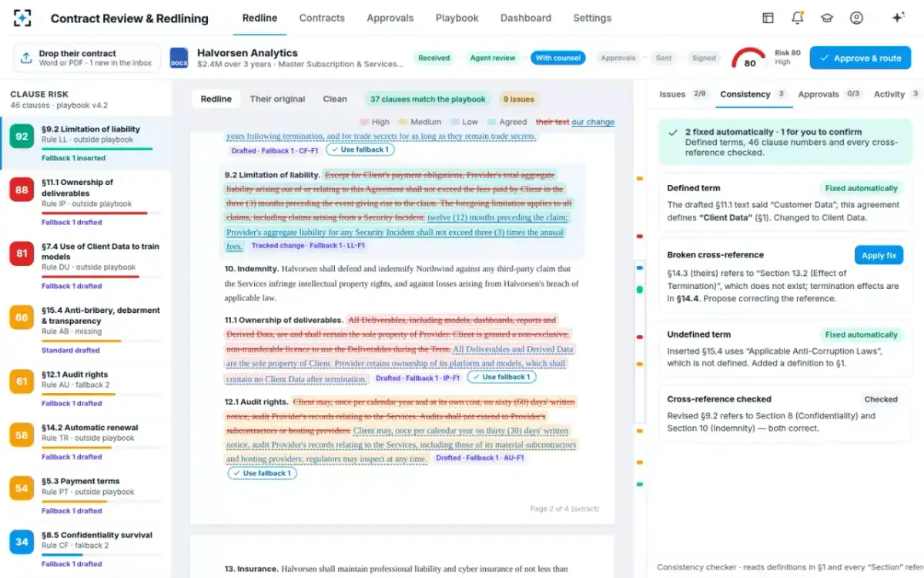Open the layout panel icon in the header
The width and height of the screenshot is (924, 578).
[x=768, y=18]
